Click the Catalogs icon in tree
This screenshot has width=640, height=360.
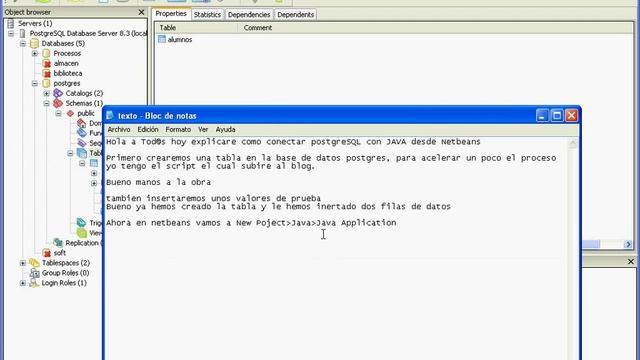click(x=58, y=93)
